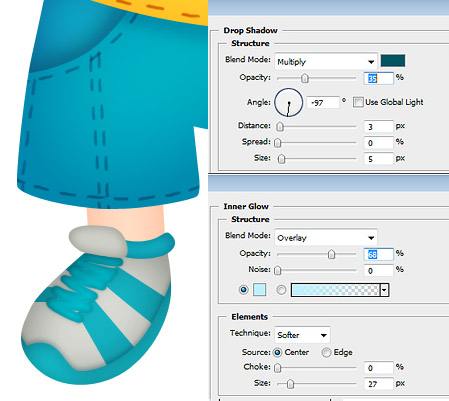Click the Distance slider handle
This screenshot has height=401, width=449.
[x=280, y=127]
